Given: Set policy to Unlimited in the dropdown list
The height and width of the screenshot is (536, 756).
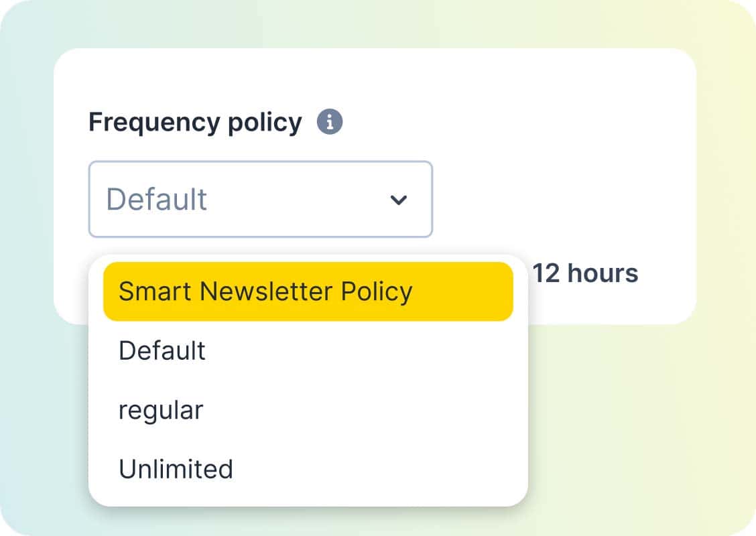Looking at the screenshot, I should (x=176, y=469).
